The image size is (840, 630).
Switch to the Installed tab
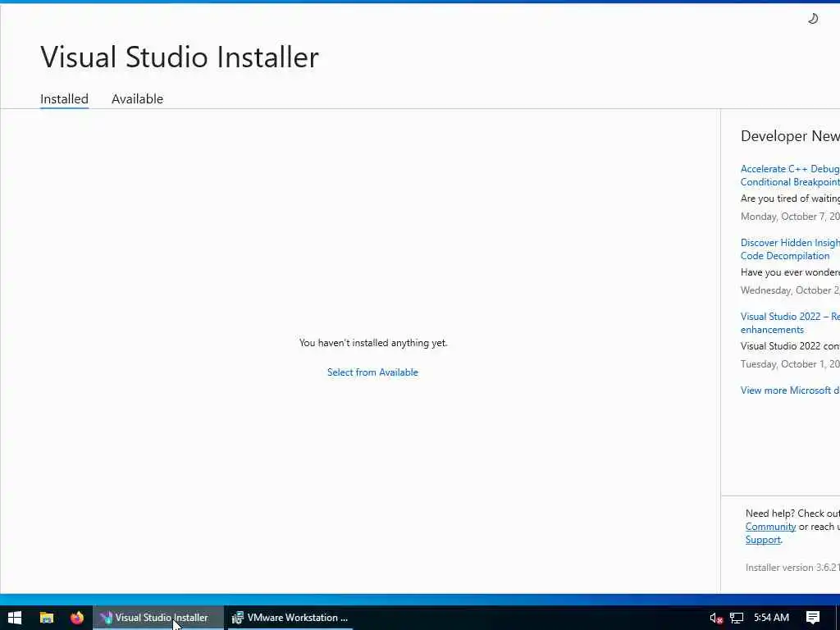pos(64,98)
